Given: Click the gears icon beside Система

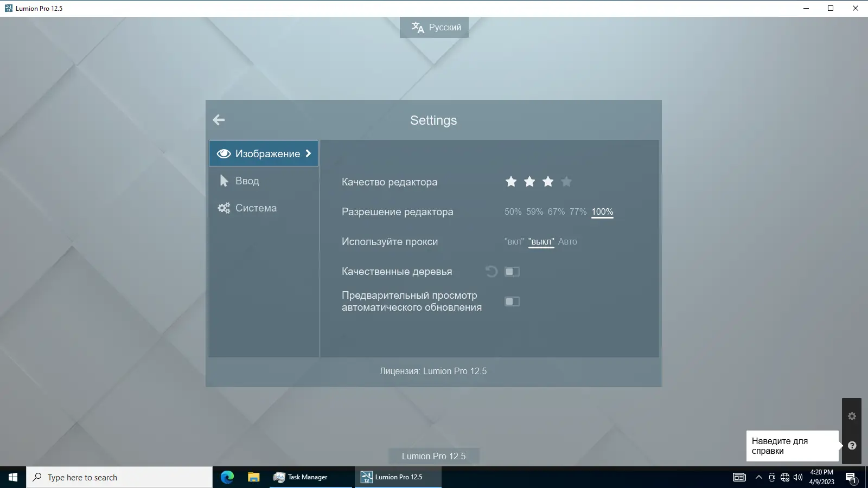Looking at the screenshot, I should pos(224,208).
